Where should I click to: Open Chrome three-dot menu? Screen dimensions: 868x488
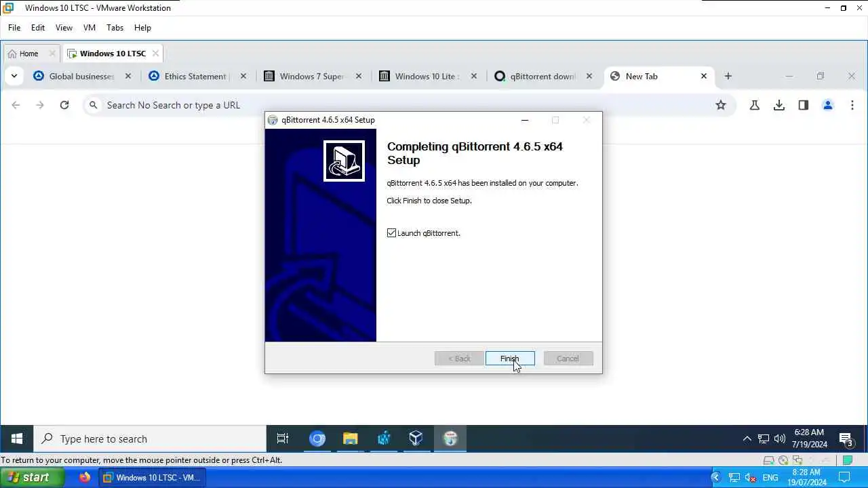(x=852, y=105)
